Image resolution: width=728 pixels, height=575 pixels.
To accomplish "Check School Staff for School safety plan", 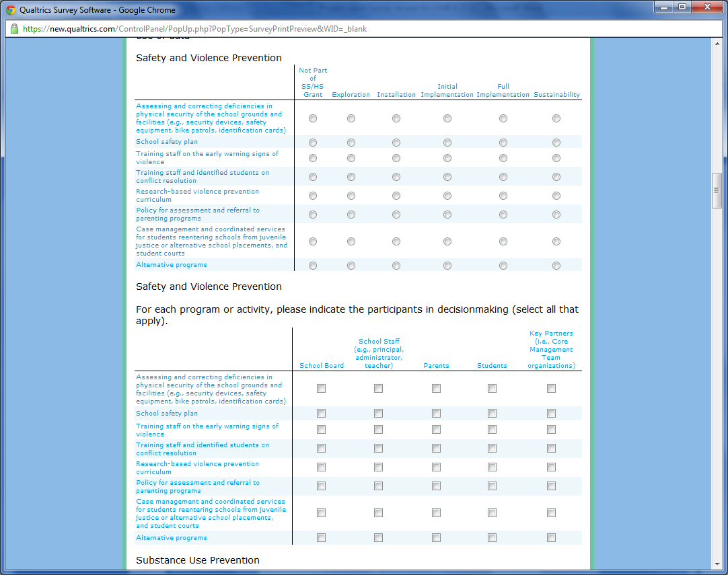I will coord(378,413).
